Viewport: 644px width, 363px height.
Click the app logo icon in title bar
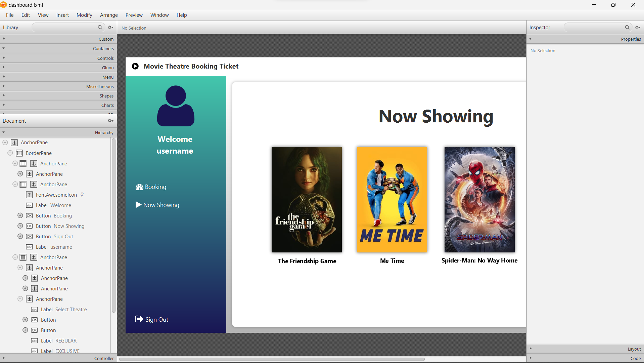3,5
